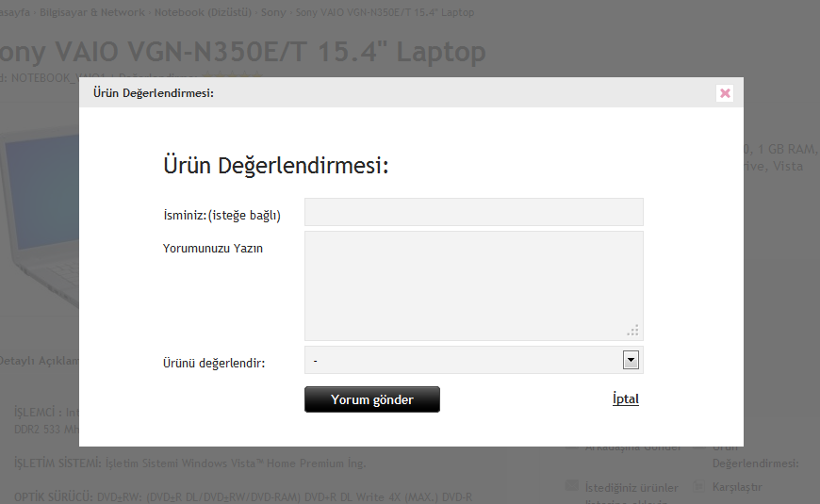The image size is (820, 504).
Task: Click the wishlist envelope icon
Action: [572, 486]
